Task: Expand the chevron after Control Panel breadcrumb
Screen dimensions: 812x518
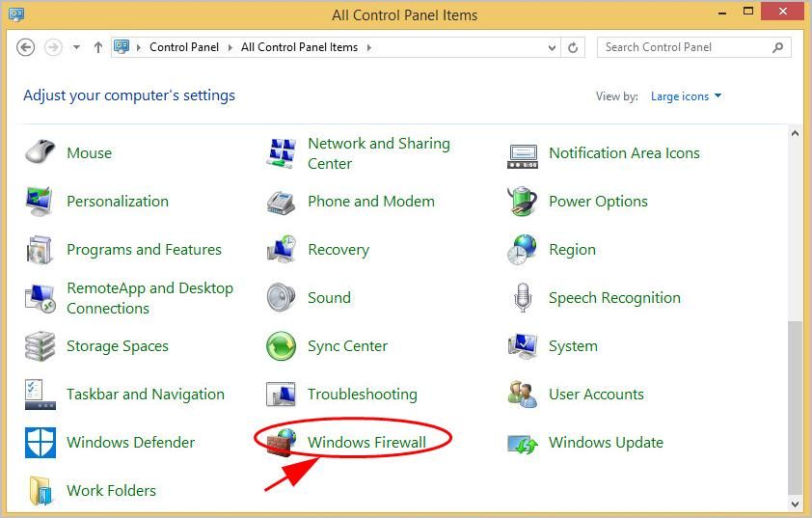Action: coord(231,47)
